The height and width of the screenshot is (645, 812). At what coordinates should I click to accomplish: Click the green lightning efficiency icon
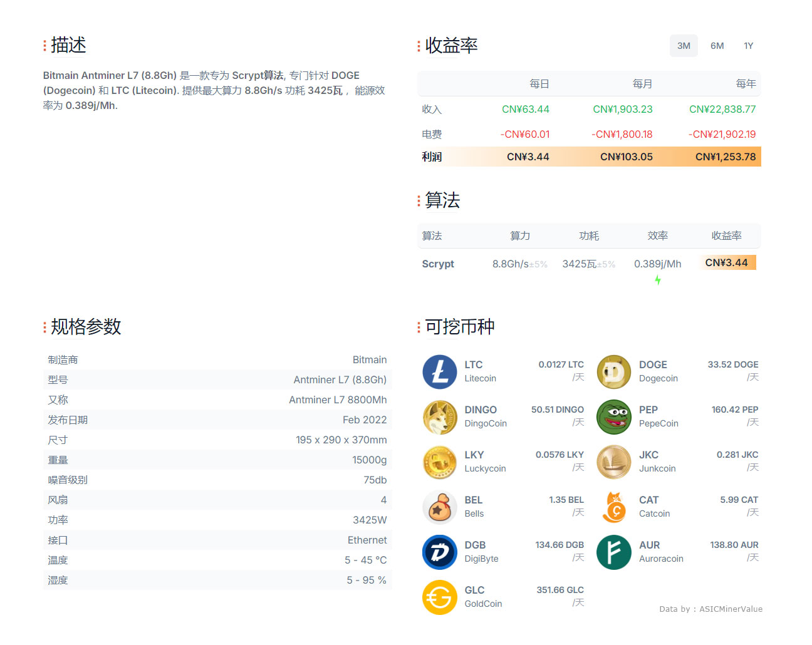658,280
